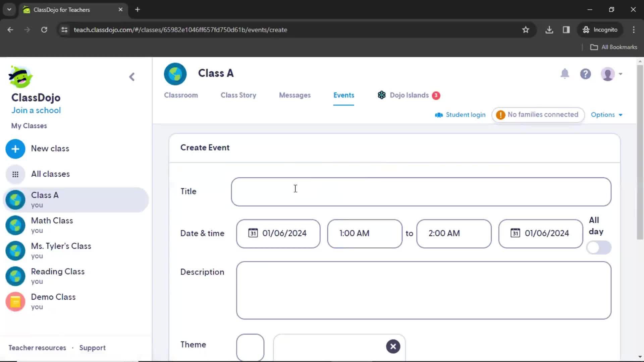644x362 pixels.
Task: Click the Student login icon
Action: (439, 115)
